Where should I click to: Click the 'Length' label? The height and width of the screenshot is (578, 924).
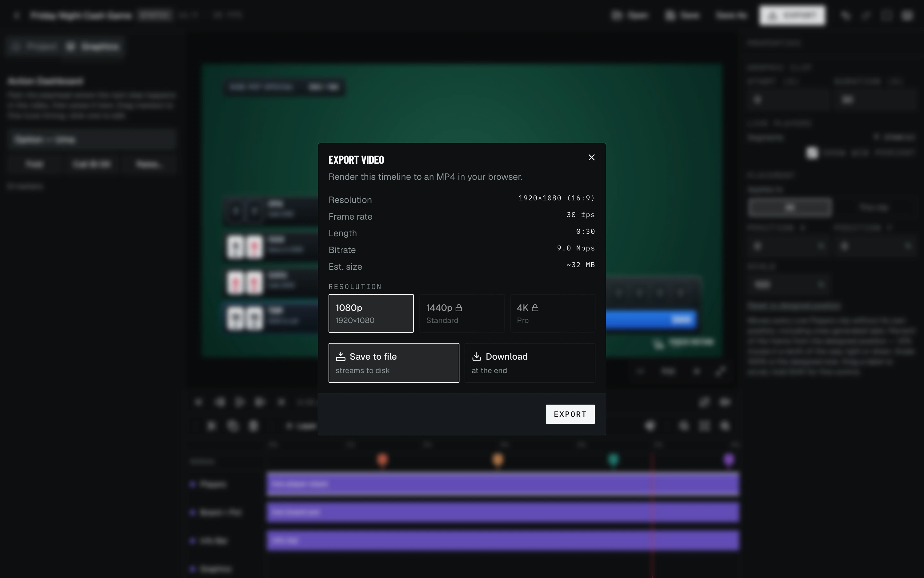[343, 233]
